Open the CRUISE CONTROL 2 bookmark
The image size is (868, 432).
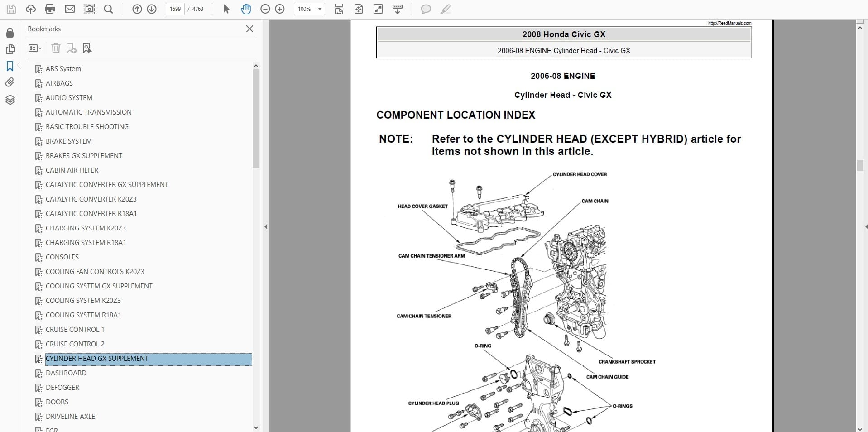[x=75, y=344]
